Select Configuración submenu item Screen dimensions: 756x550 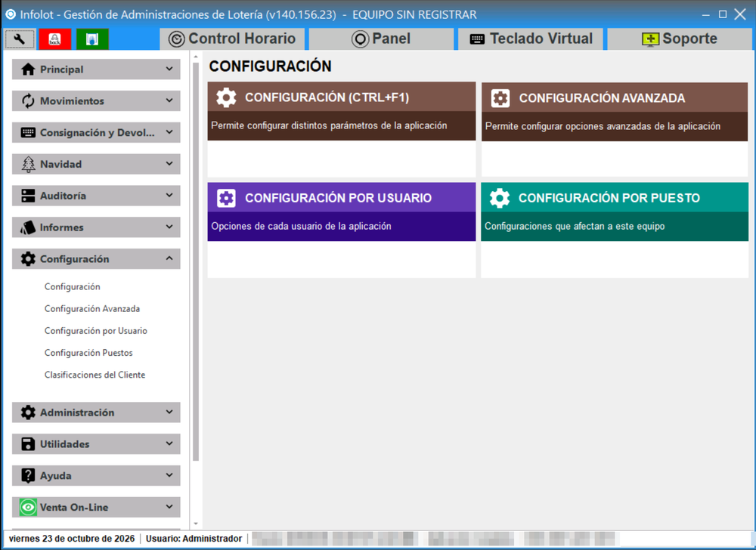(x=73, y=286)
